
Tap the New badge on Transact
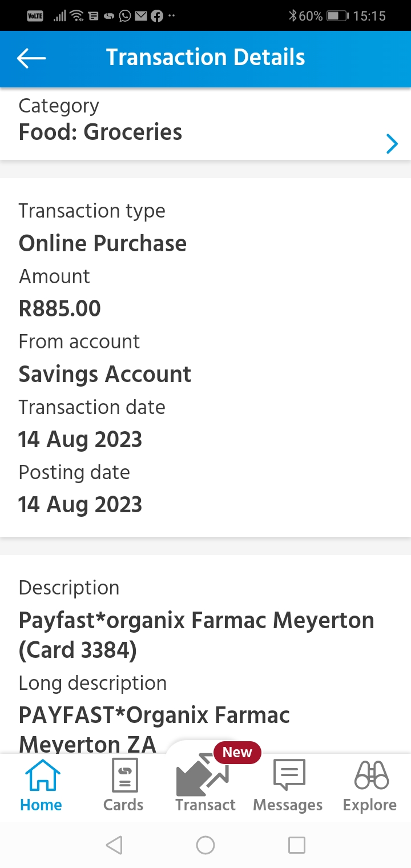pyautogui.click(x=237, y=753)
